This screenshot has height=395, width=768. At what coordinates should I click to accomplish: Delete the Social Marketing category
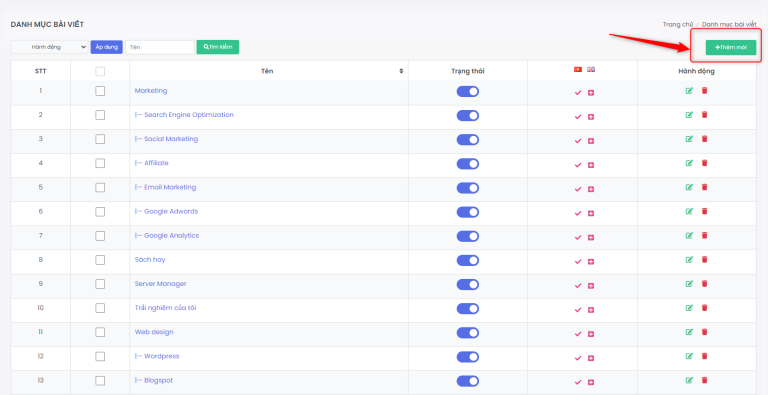704,139
